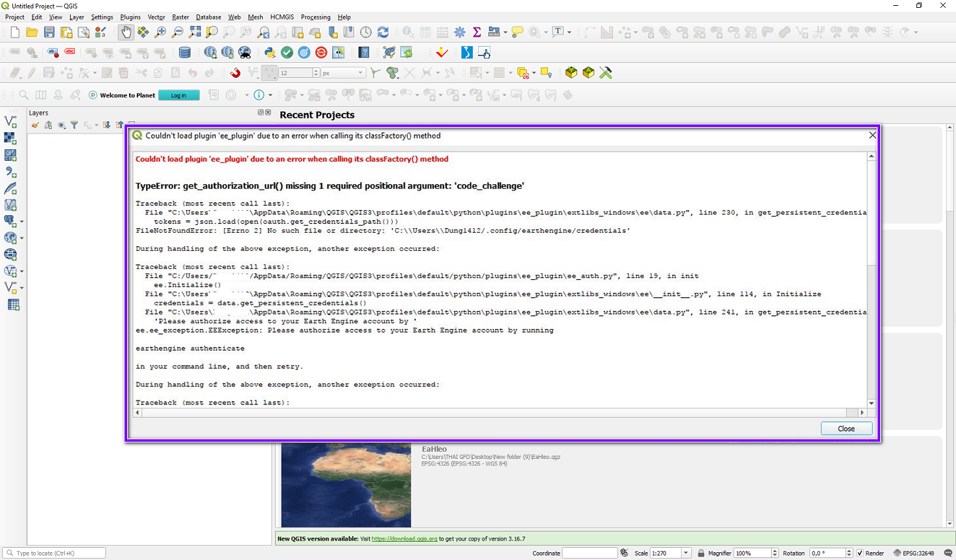Open a project with the folder icon
Viewport: 956px width, 560px height.
(32, 32)
